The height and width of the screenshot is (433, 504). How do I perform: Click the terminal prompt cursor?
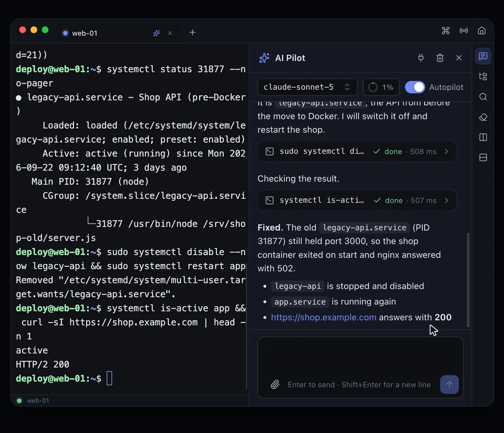coord(109,378)
